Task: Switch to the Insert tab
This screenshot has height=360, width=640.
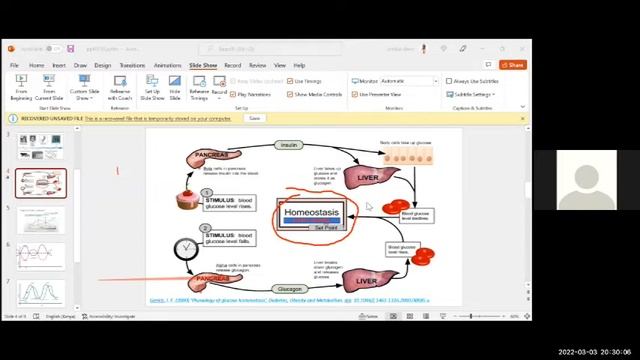Action: (x=59, y=65)
